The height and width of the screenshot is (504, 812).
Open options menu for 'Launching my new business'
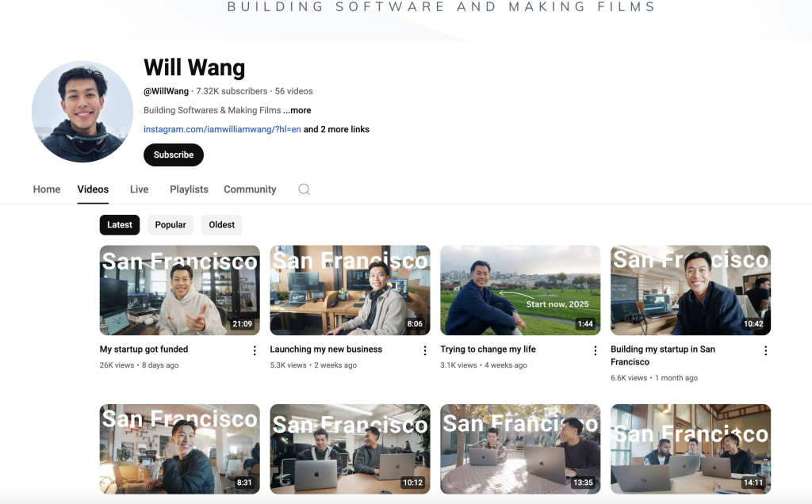(x=425, y=350)
